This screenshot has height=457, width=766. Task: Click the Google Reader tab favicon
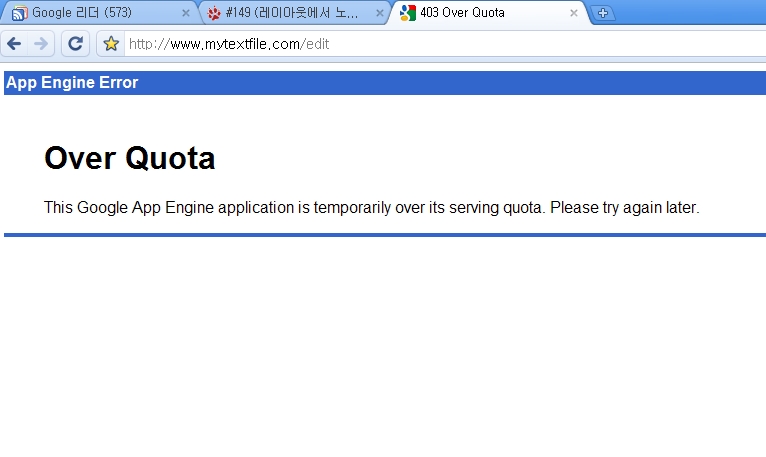[20, 13]
